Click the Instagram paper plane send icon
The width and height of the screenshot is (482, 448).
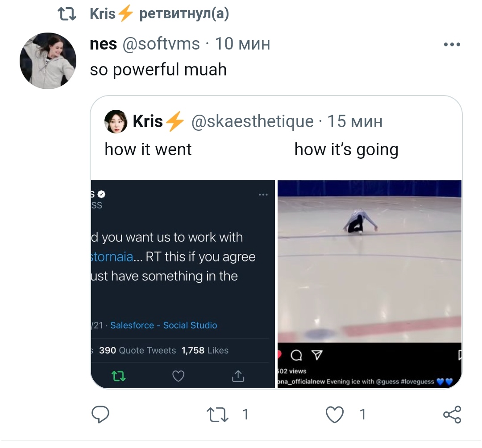pyautogui.click(x=316, y=355)
